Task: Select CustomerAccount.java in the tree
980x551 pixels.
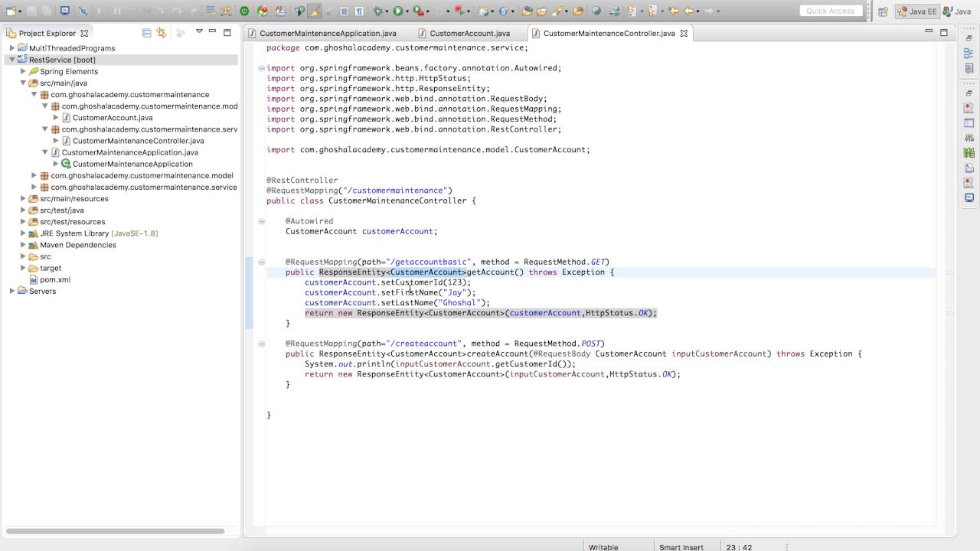Action: (x=113, y=118)
